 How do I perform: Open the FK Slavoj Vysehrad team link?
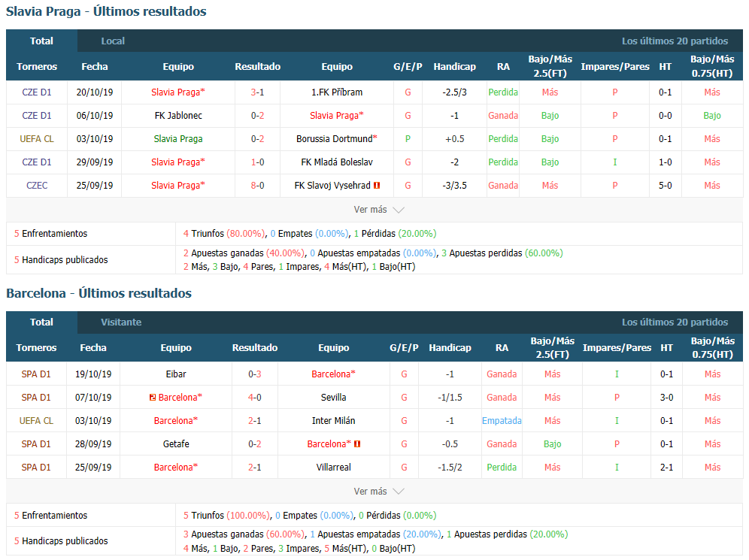pyautogui.click(x=332, y=185)
